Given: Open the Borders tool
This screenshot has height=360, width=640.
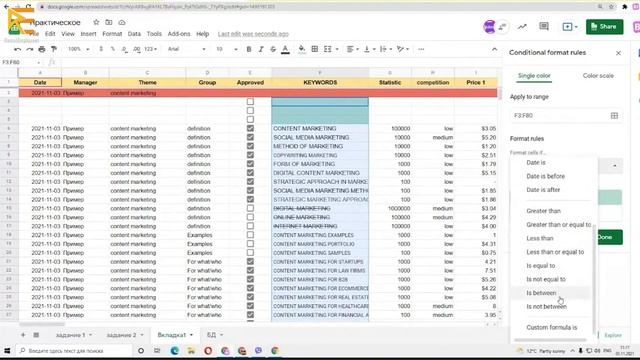Looking at the screenshot, I should tap(315, 49).
